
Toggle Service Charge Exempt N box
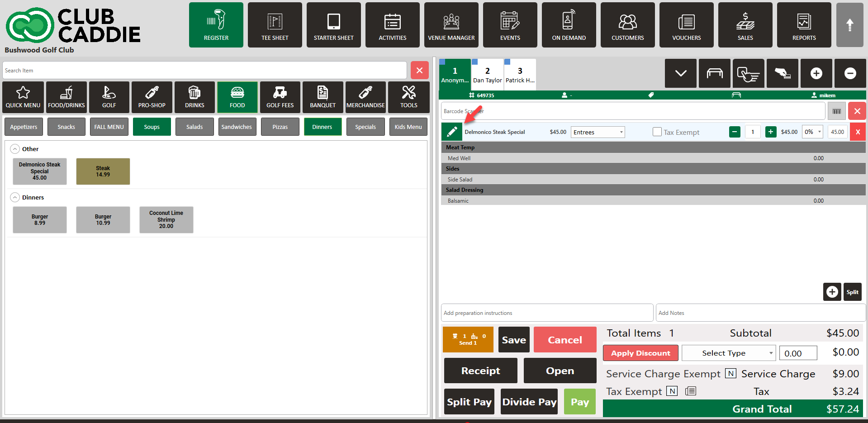[730, 374]
